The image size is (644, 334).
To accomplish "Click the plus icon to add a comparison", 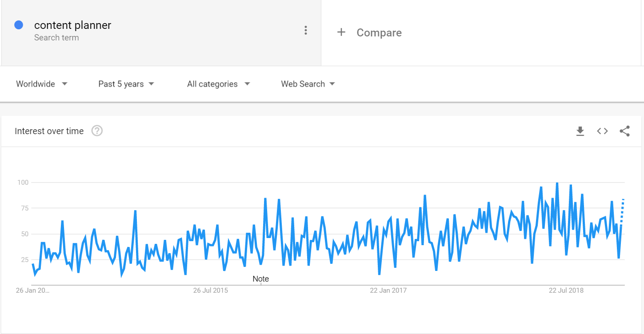I will [341, 32].
